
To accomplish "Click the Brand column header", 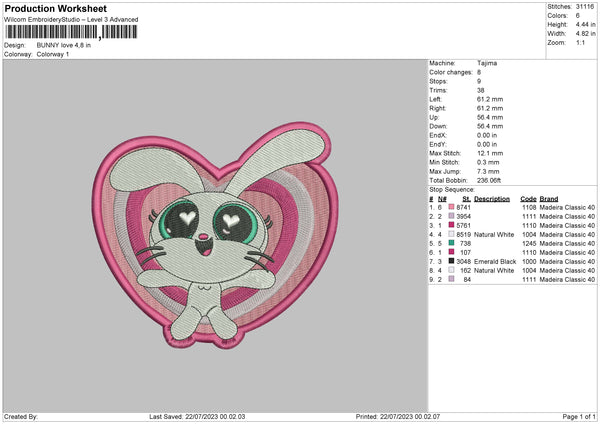I will click(x=553, y=198).
